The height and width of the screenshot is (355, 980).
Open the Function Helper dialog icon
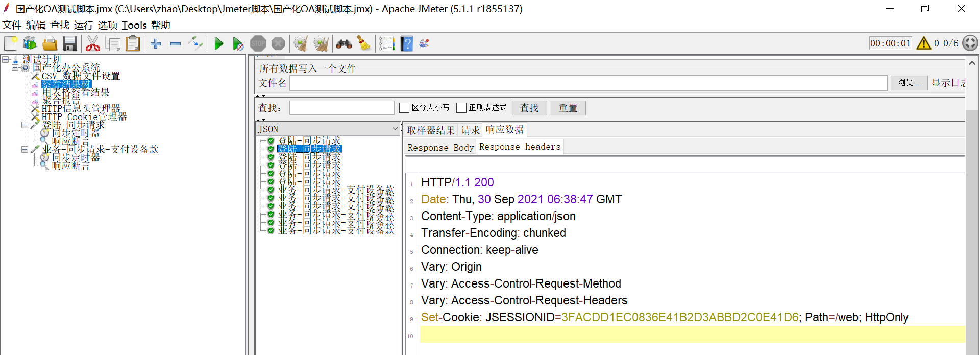(x=387, y=44)
